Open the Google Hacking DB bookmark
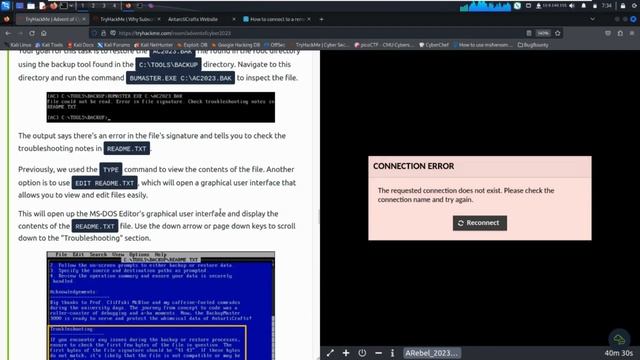Viewport: 640px width, 360px height. (x=236, y=45)
